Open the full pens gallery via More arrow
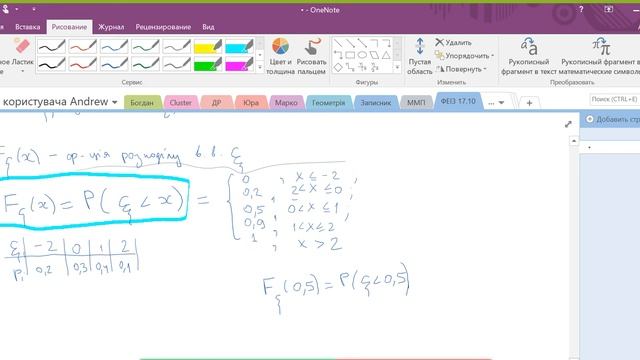640x360 pixels. tap(260, 67)
